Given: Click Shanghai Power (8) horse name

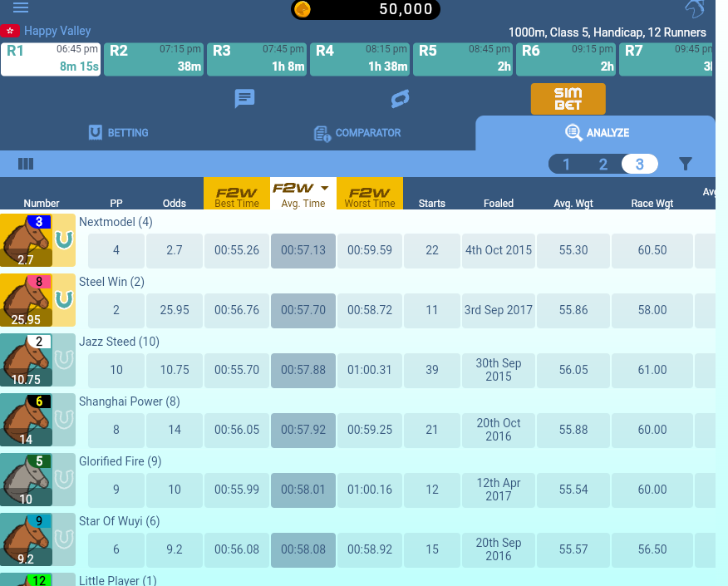Looking at the screenshot, I should point(130,401).
